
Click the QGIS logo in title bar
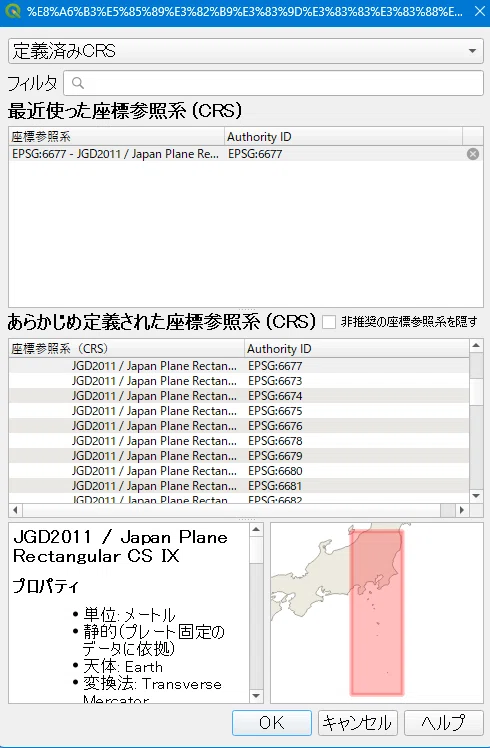point(13,11)
